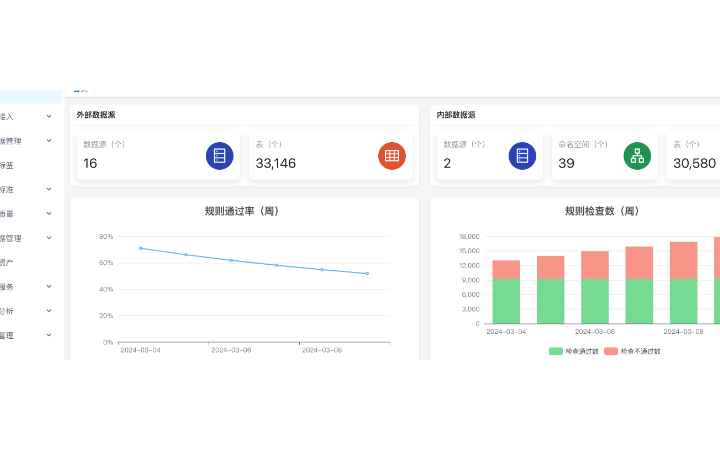The height and width of the screenshot is (450, 720).
Task: Open the 资产 sidebar menu item
Action: click(8, 262)
